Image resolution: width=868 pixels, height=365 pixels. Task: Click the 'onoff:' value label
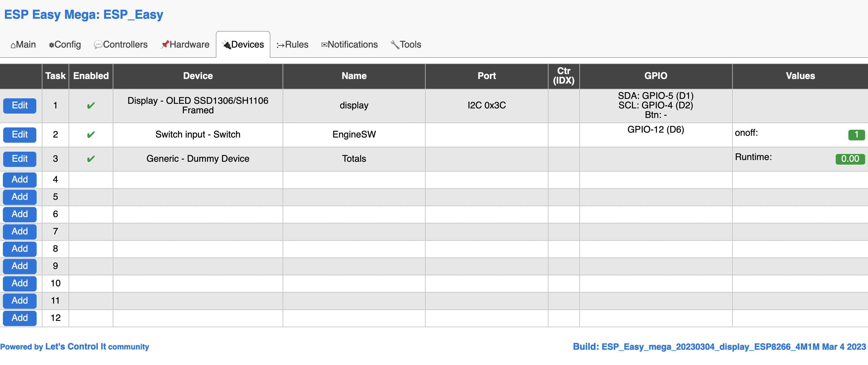point(746,133)
